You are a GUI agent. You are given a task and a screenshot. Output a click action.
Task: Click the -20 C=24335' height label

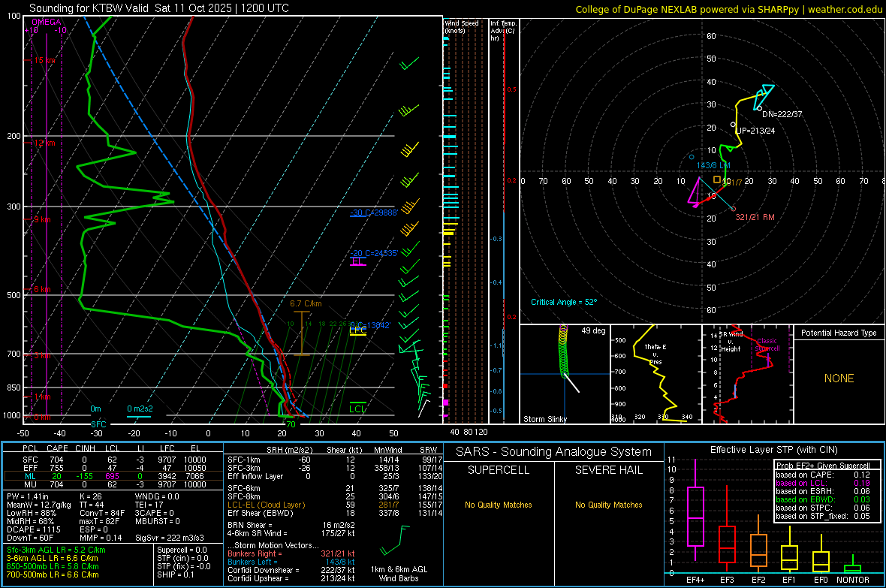[x=374, y=253]
